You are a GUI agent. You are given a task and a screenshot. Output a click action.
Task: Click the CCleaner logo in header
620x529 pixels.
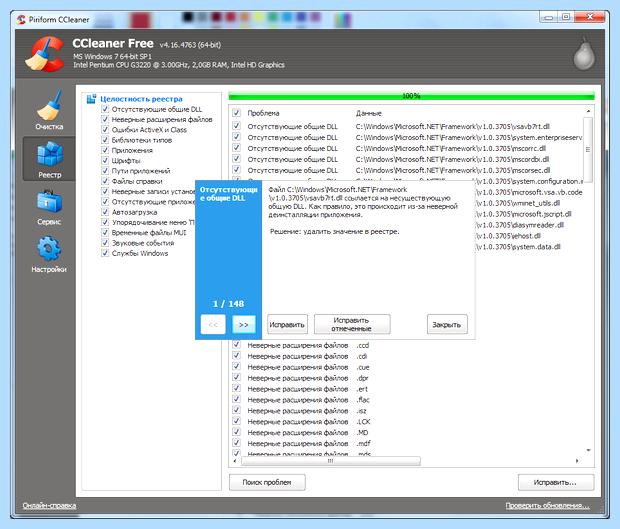(45, 54)
